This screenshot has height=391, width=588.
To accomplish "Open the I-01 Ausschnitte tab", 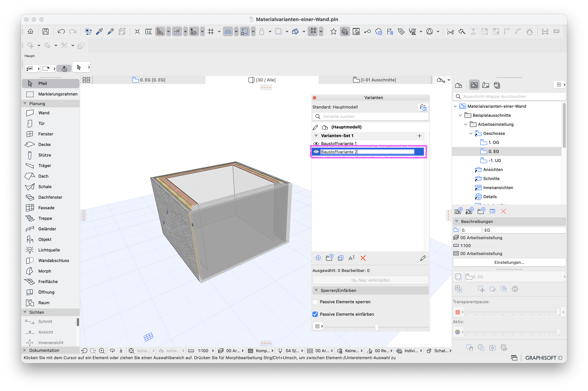I will click(375, 80).
